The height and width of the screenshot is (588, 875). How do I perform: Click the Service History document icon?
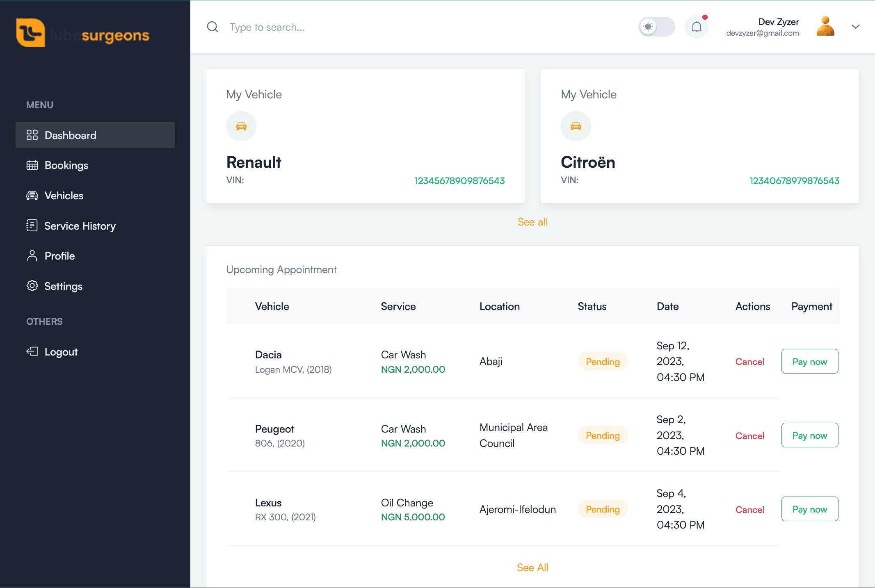coord(32,226)
